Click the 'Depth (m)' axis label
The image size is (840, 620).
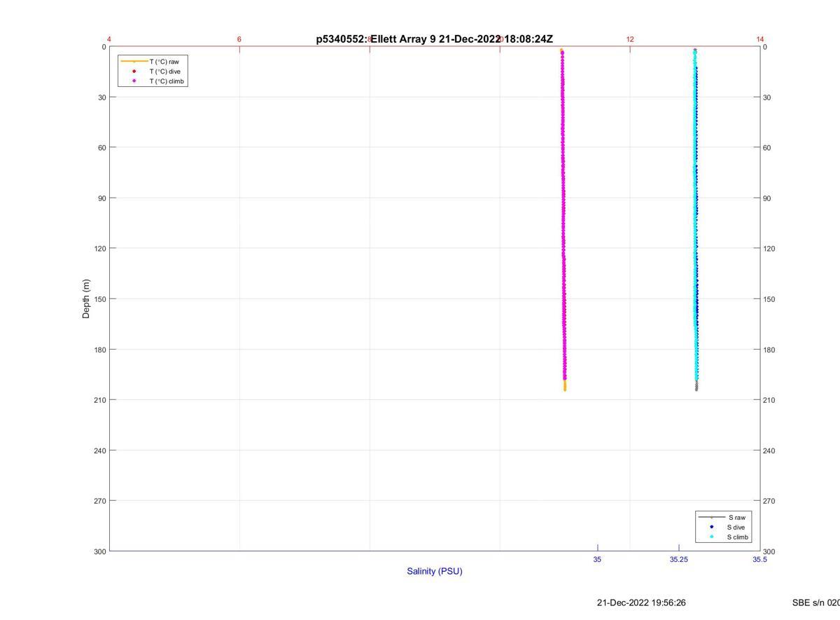pos(86,299)
